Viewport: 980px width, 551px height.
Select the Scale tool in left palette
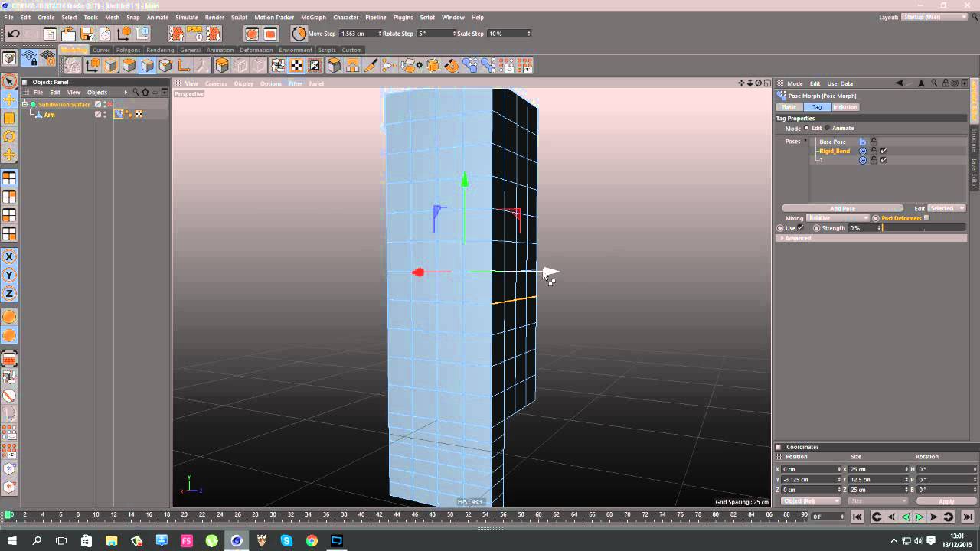[x=9, y=119]
